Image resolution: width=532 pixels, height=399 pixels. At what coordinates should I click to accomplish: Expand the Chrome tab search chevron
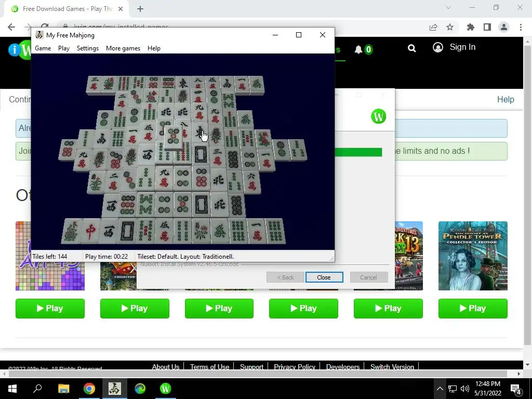click(448, 7)
